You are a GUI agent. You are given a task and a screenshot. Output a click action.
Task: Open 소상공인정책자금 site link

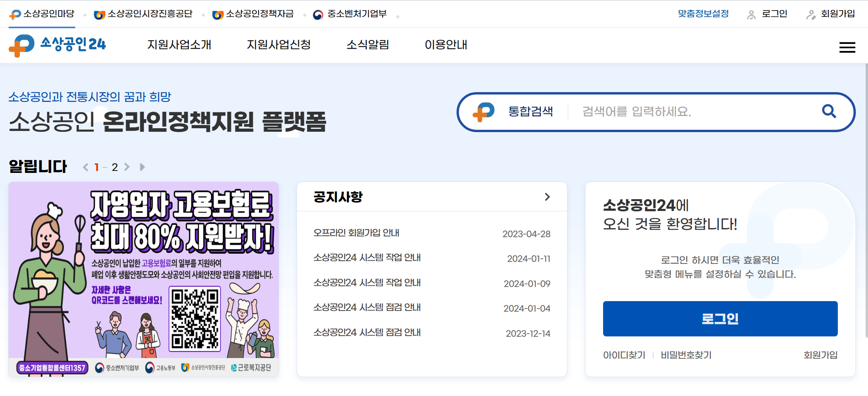click(253, 14)
